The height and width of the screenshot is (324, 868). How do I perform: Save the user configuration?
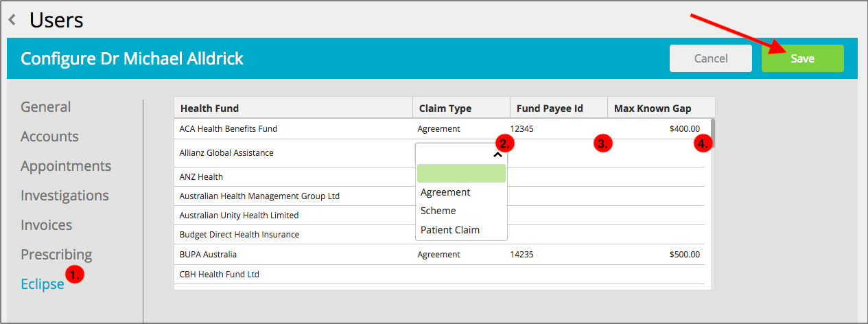tap(802, 59)
